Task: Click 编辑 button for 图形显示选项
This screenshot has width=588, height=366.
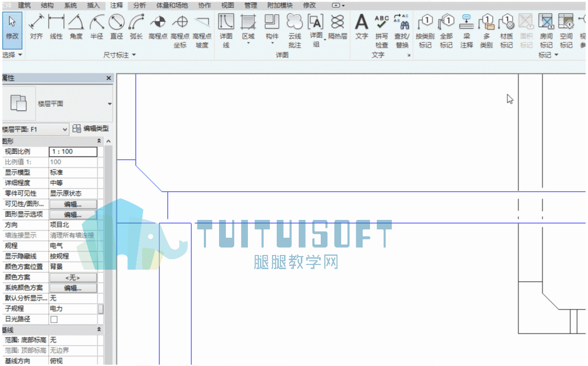Action: pos(73,215)
